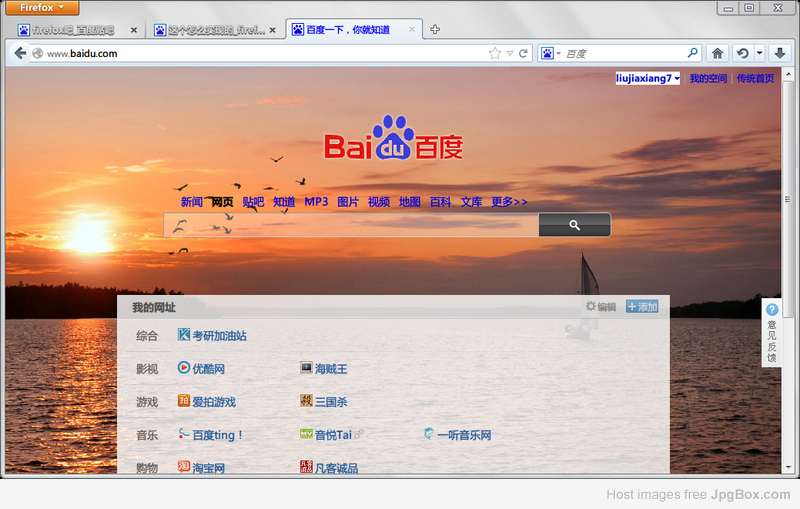Open the new tab plus button
Image resolution: width=800 pixels, height=509 pixels.
[435, 29]
